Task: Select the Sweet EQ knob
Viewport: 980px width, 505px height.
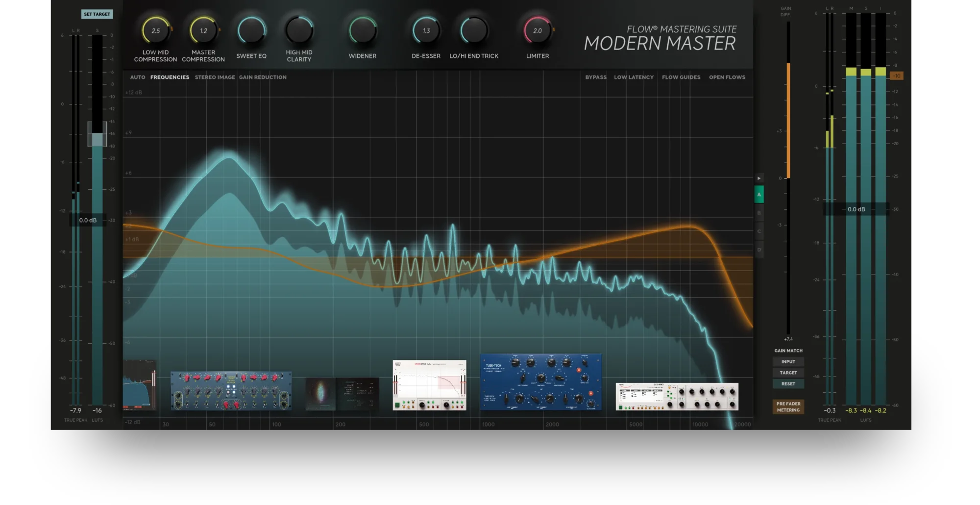Action: pyautogui.click(x=251, y=30)
